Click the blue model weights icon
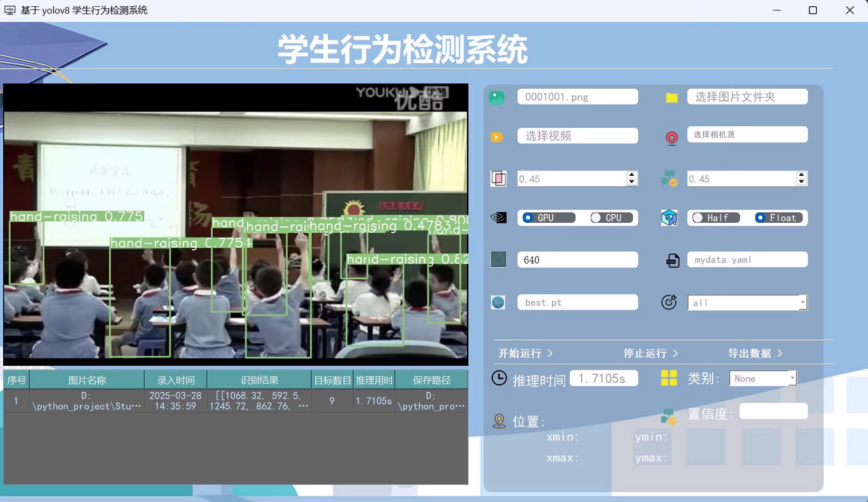 497,302
